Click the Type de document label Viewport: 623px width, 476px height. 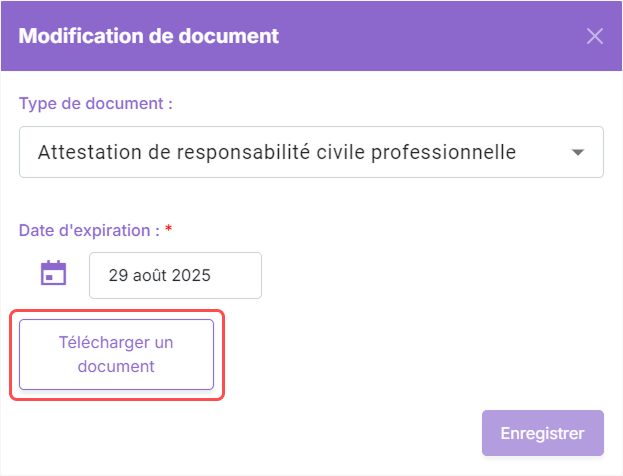96,104
